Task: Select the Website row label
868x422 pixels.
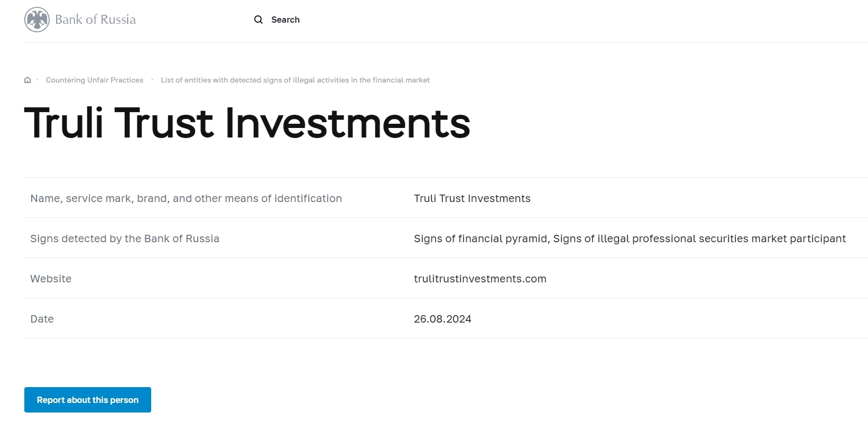Action: tap(51, 279)
